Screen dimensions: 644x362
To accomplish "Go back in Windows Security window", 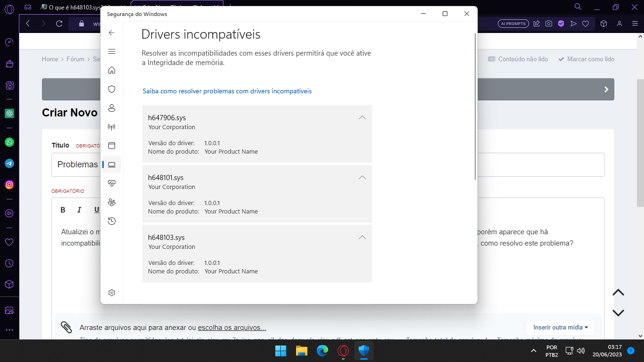I will 112,33.
